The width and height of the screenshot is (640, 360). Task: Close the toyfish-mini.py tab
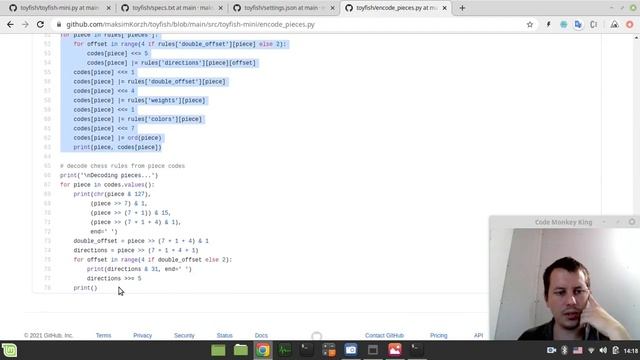click(109, 8)
